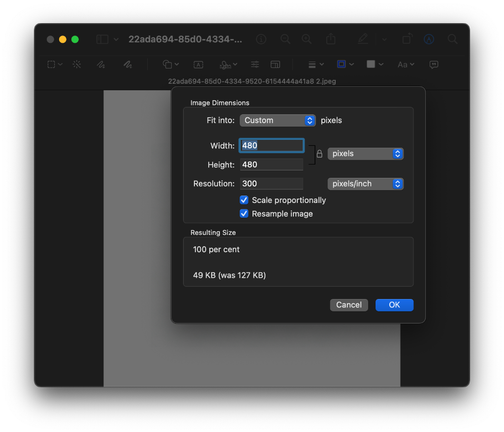The height and width of the screenshot is (432, 504).
Task: Click the Share icon in toolbar
Action: [x=331, y=39]
